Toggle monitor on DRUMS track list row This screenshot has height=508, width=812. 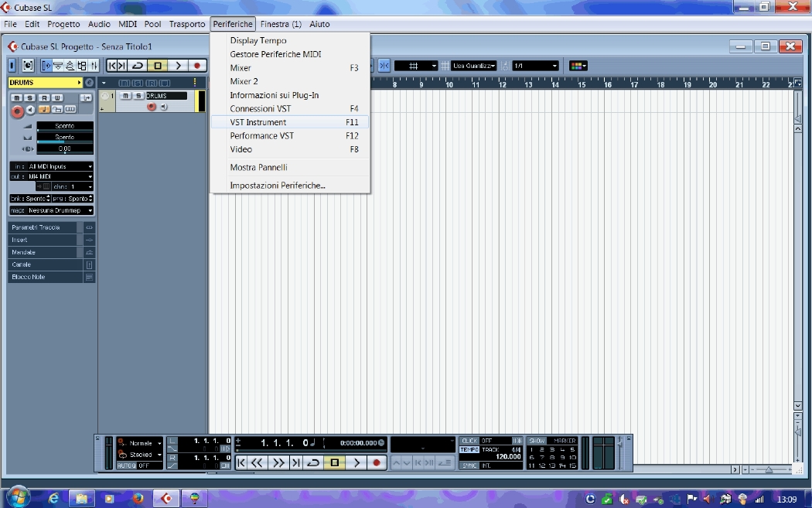click(164, 107)
